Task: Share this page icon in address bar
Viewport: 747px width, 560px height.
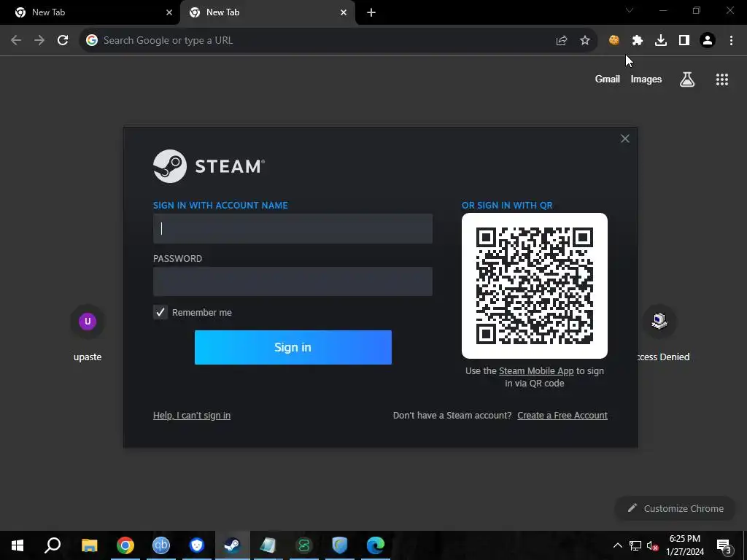Action: [x=561, y=41]
